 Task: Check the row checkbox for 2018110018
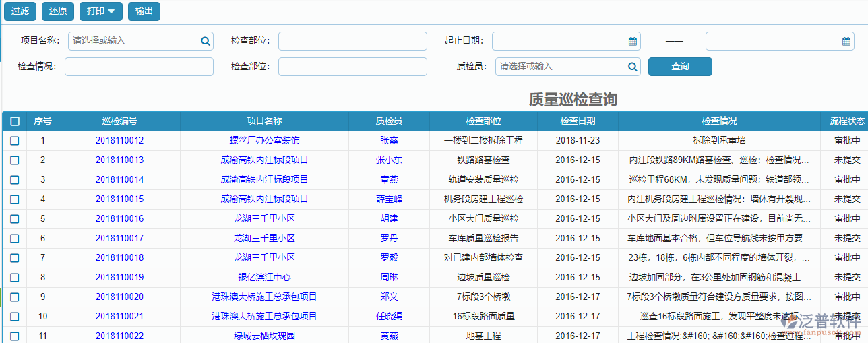click(x=14, y=258)
